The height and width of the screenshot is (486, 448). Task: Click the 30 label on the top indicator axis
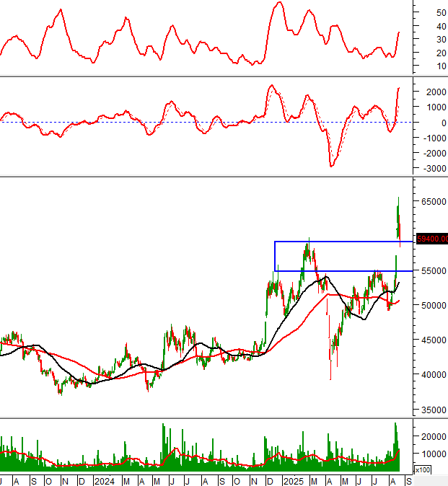[x=442, y=40]
